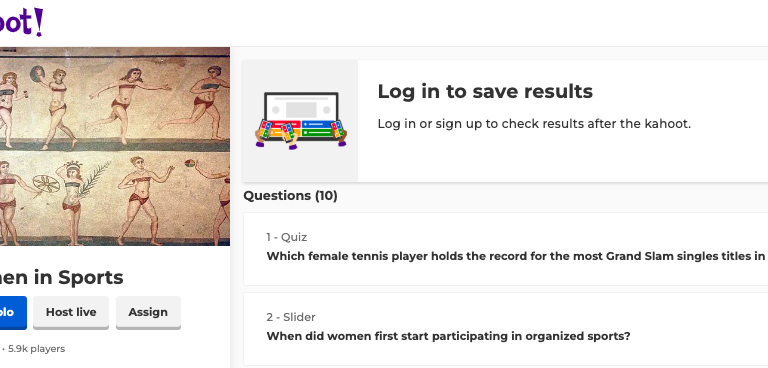Viewport: 768px width, 368px height.
Task: Click the Log in to save results heading
Action: 485,92
